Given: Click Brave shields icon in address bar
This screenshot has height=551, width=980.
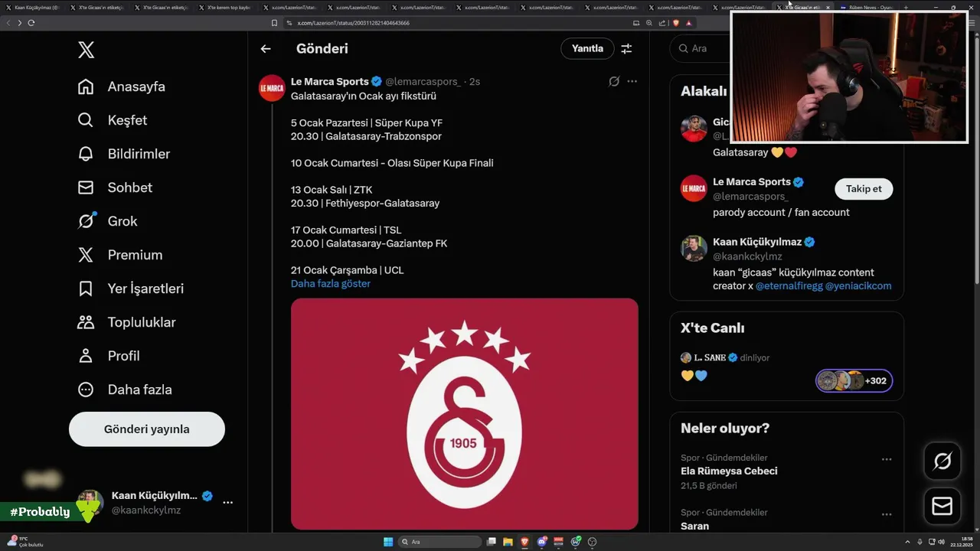Looking at the screenshot, I should pos(676,23).
